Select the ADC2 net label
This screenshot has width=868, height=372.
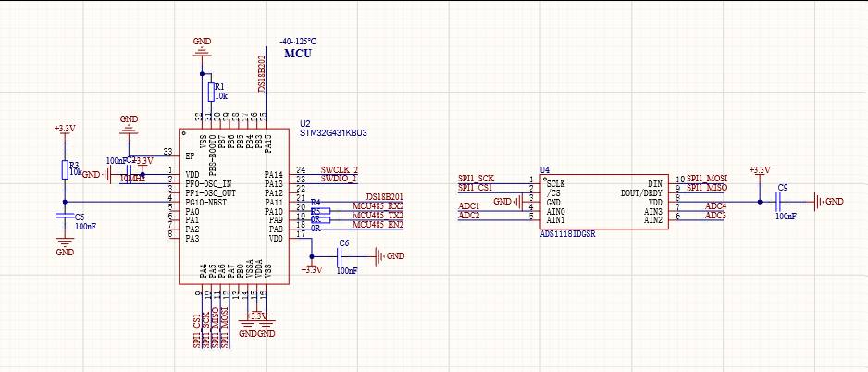469,216
